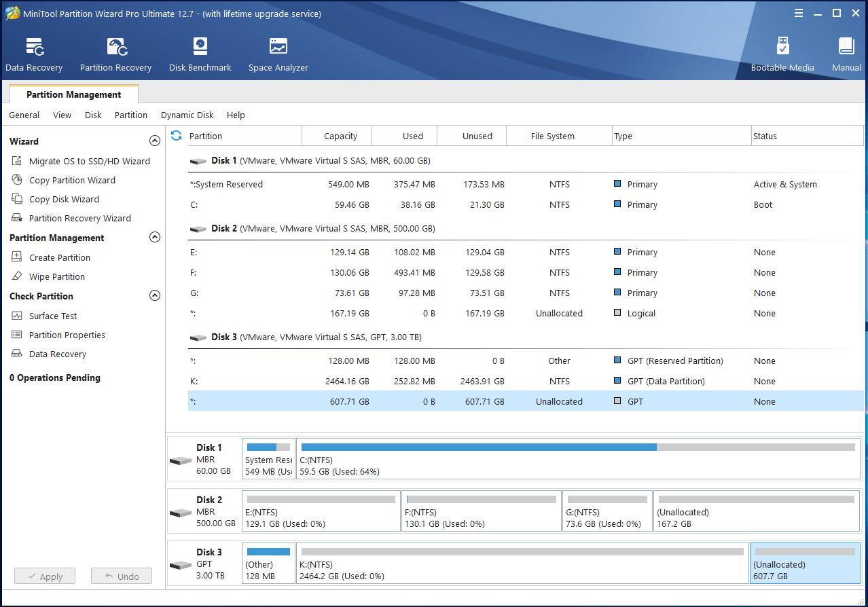Click 0 Operations Pending label
868x607 pixels.
pos(55,378)
